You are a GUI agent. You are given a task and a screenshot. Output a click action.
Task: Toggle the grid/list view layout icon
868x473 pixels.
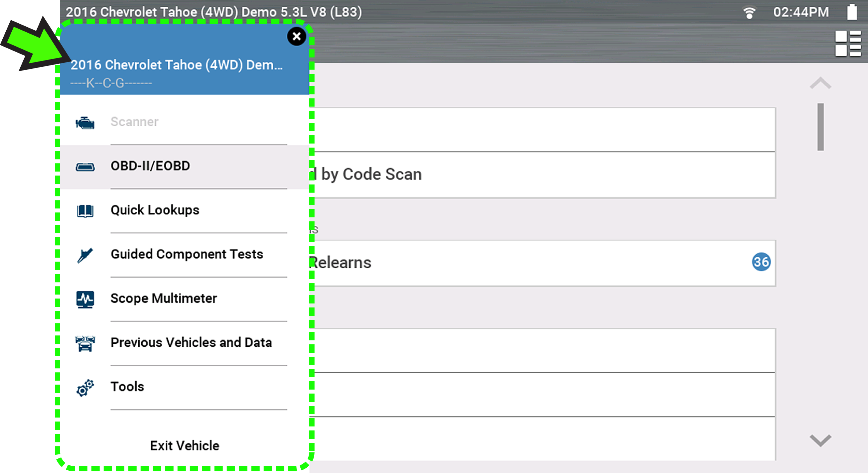pos(847,44)
